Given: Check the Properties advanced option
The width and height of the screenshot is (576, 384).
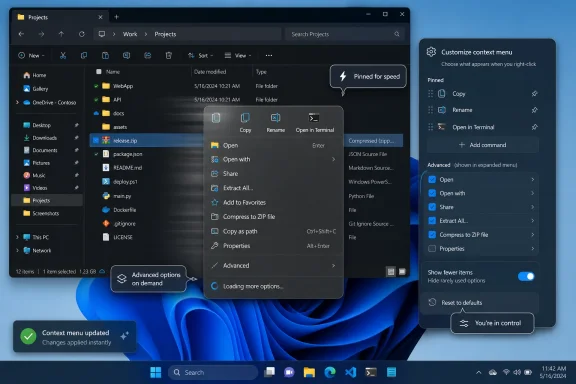Looking at the screenshot, I should click(432, 249).
